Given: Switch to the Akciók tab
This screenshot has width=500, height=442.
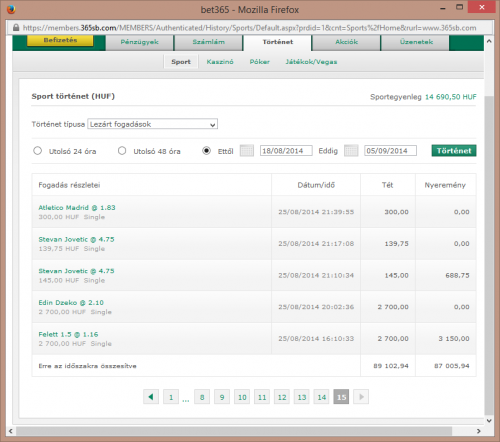Looking at the screenshot, I should pos(346,43).
